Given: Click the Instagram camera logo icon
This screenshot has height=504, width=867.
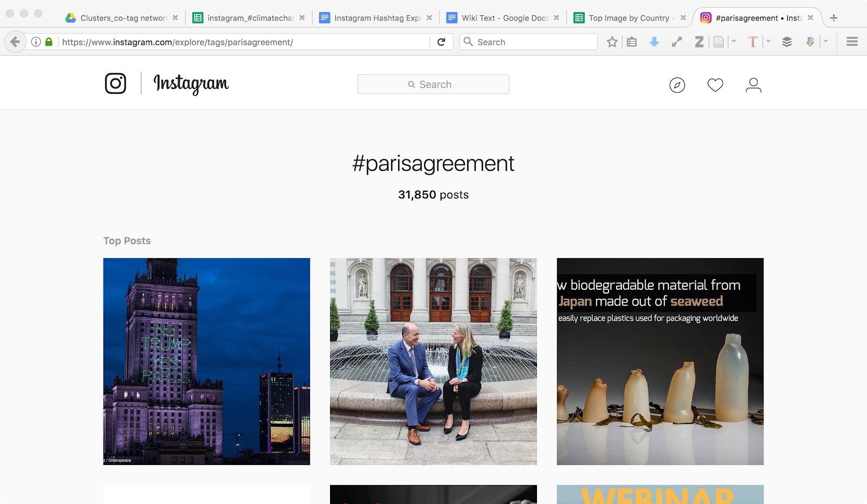Looking at the screenshot, I should [115, 83].
